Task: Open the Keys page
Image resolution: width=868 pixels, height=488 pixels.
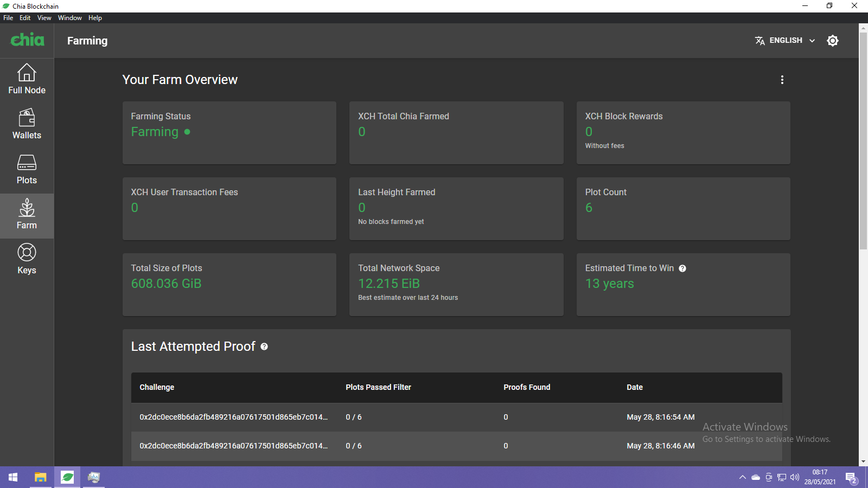Action: point(27,259)
